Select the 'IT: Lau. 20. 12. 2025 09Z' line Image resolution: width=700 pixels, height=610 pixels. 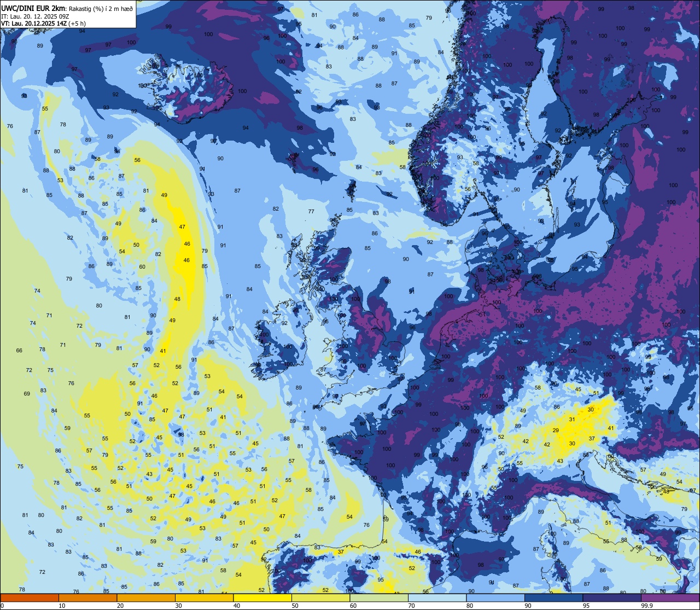click(x=35, y=16)
